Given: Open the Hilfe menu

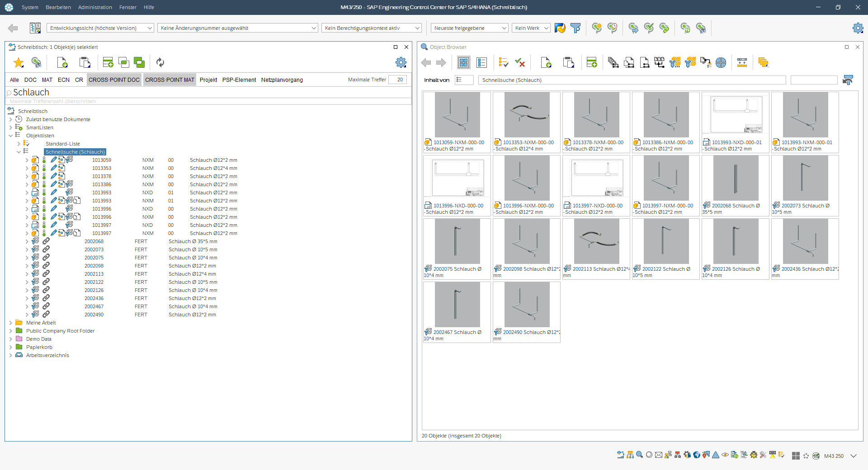Looking at the screenshot, I should (149, 7).
